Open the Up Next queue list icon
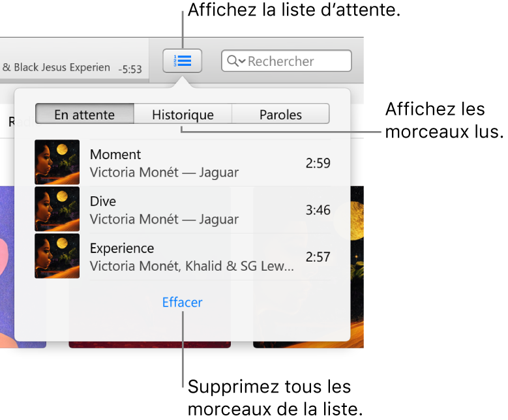 click(x=183, y=61)
